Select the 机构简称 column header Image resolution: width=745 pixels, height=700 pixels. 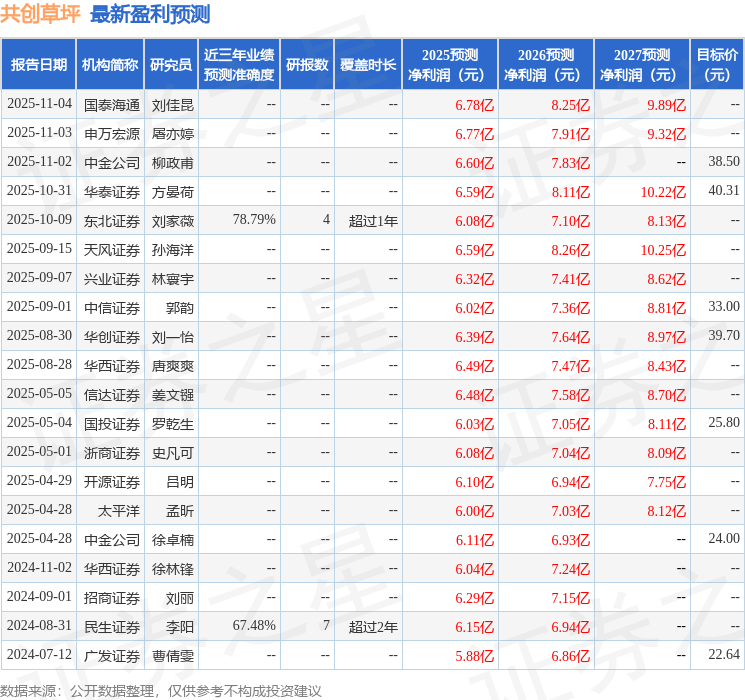(110, 65)
